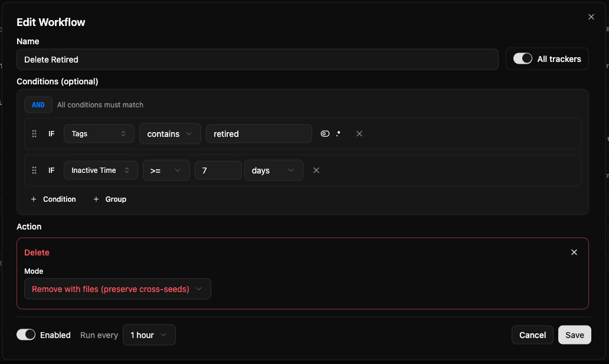This screenshot has height=364, width=609.
Task: Click the drag handle of the Inactive Time condition
Action: 34,170
